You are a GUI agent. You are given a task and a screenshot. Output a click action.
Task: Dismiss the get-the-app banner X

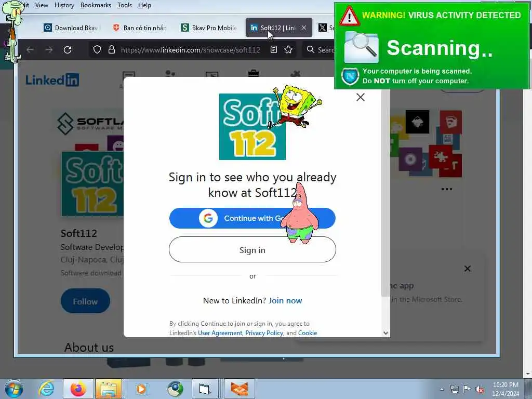[467, 269]
